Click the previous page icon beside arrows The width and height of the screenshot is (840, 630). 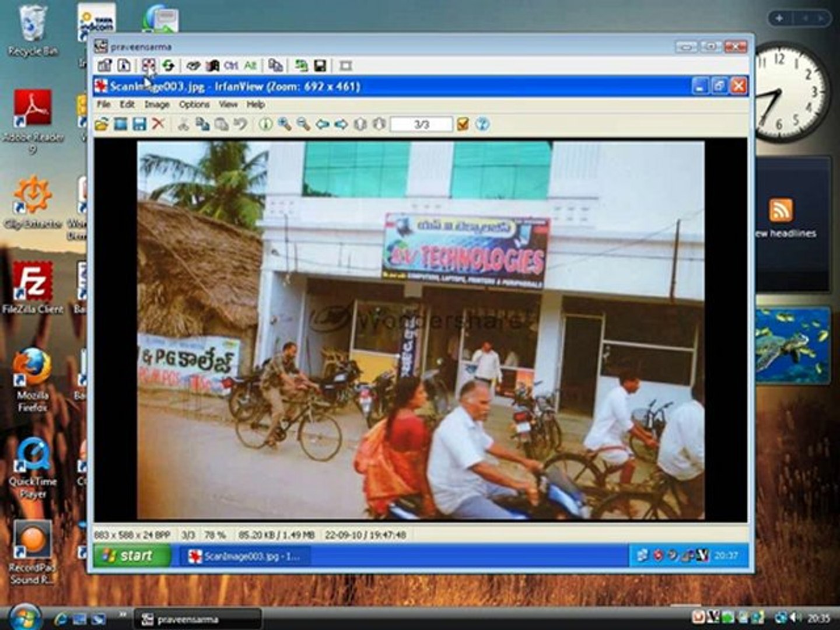point(360,124)
